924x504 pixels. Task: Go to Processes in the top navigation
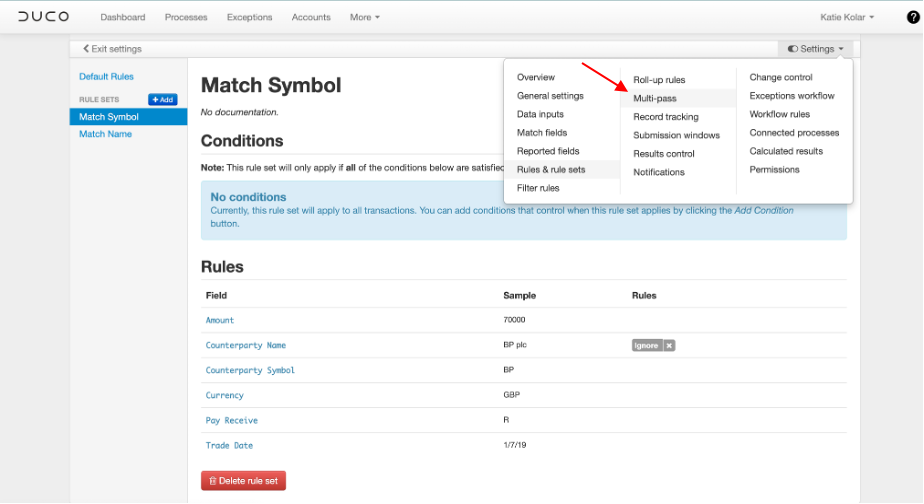click(186, 17)
